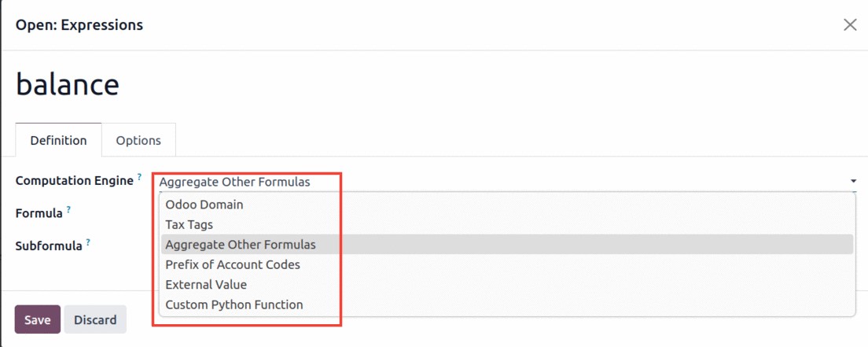Close the Expressions dialog with the X

(850, 25)
